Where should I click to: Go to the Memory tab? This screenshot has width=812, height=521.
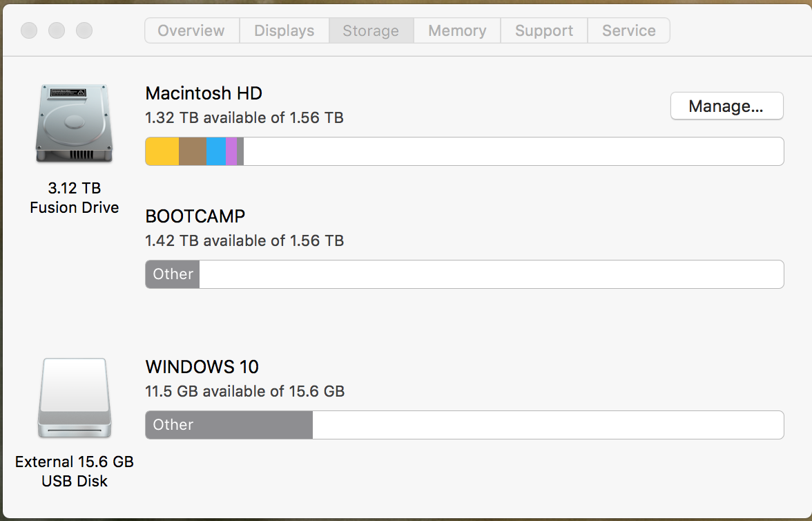(457, 30)
